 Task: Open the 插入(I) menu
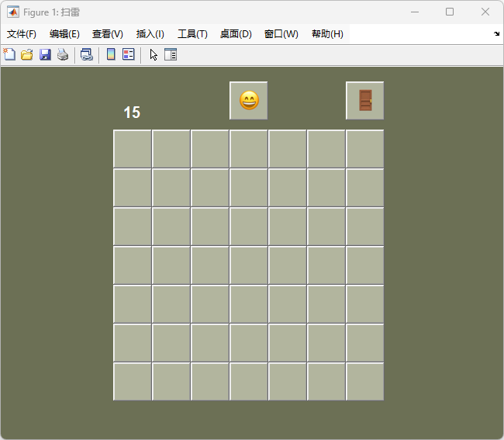click(x=150, y=34)
